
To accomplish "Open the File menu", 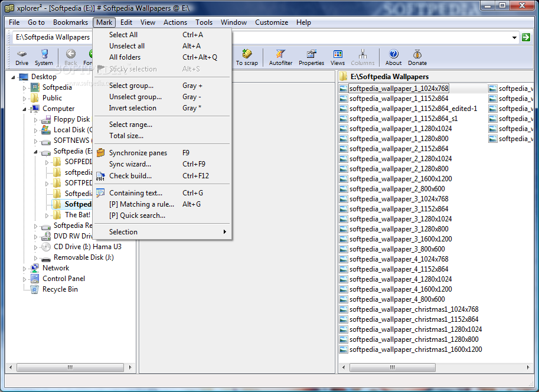I will (x=14, y=22).
